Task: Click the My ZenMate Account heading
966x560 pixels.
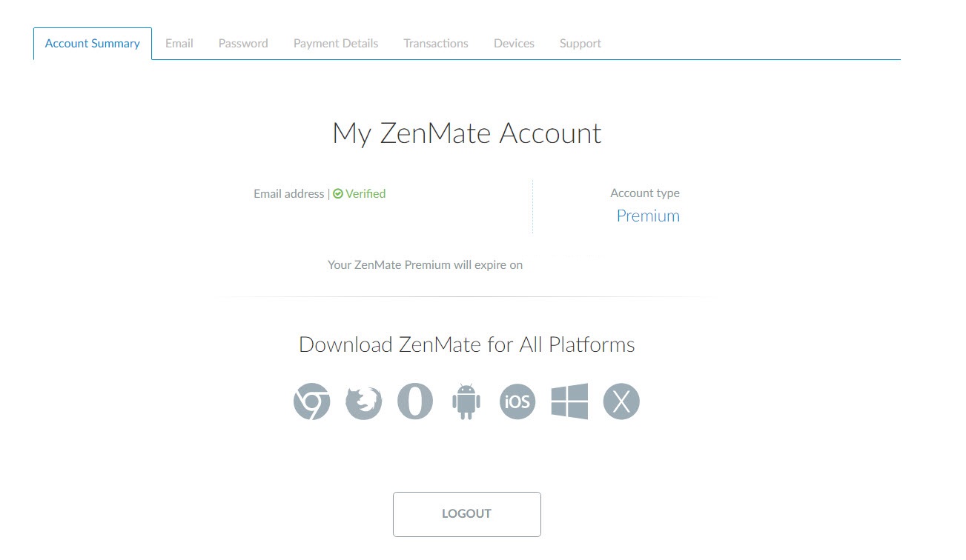Action: click(x=467, y=134)
